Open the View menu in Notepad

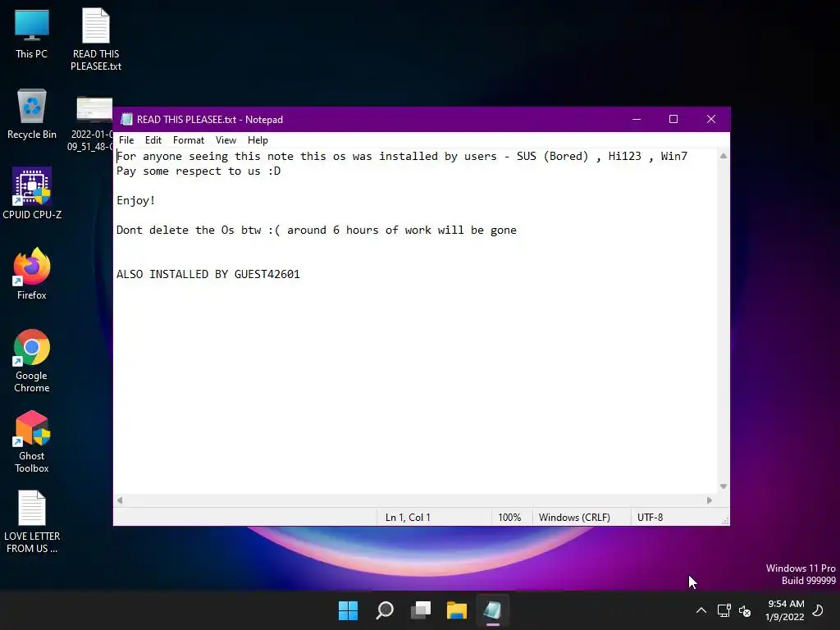click(226, 139)
